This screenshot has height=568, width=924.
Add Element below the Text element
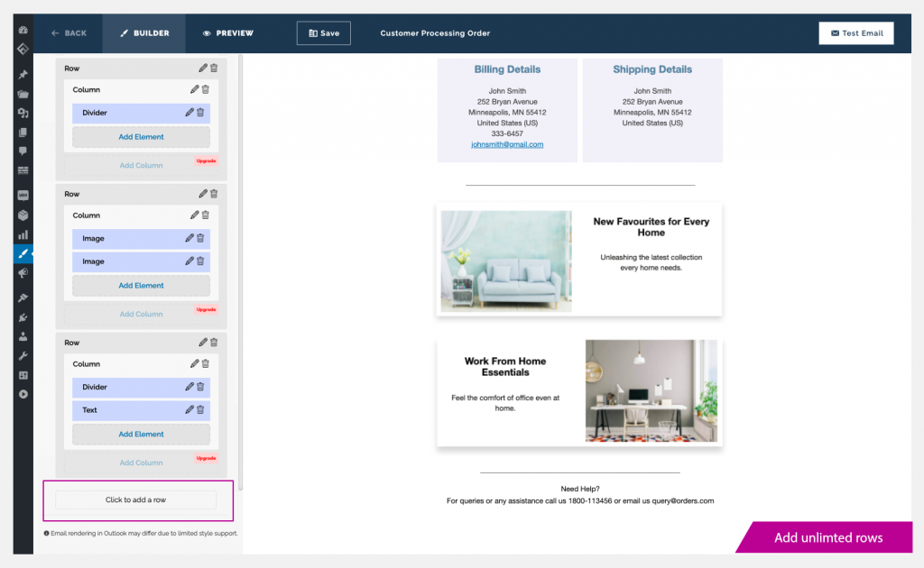[x=142, y=435]
